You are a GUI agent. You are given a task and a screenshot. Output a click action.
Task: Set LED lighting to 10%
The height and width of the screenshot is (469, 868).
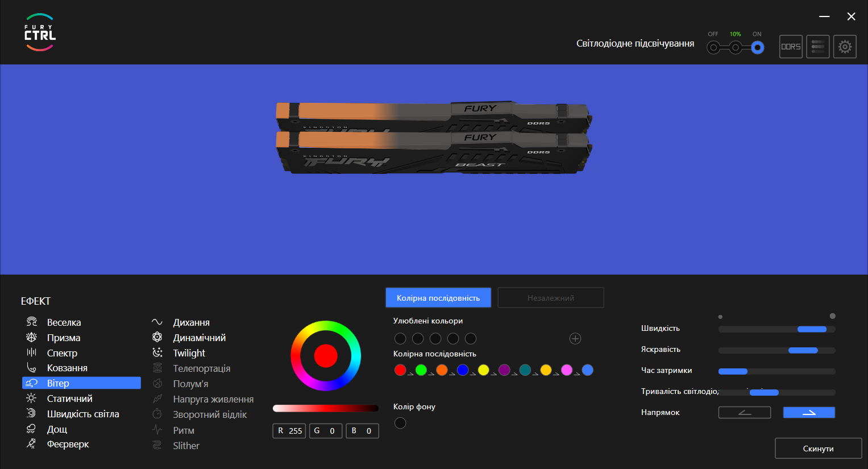tap(736, 48)
